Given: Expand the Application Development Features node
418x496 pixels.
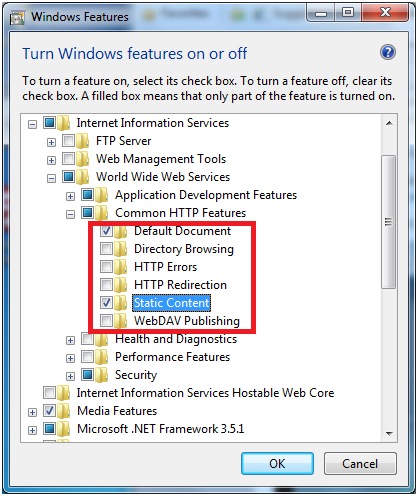Looking at the screenshot, I should 70,197.
